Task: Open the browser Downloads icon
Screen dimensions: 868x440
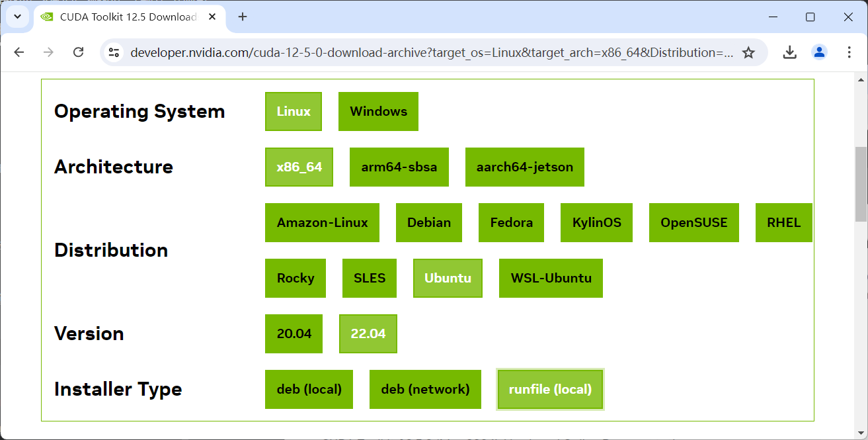Action: point(789,52)
